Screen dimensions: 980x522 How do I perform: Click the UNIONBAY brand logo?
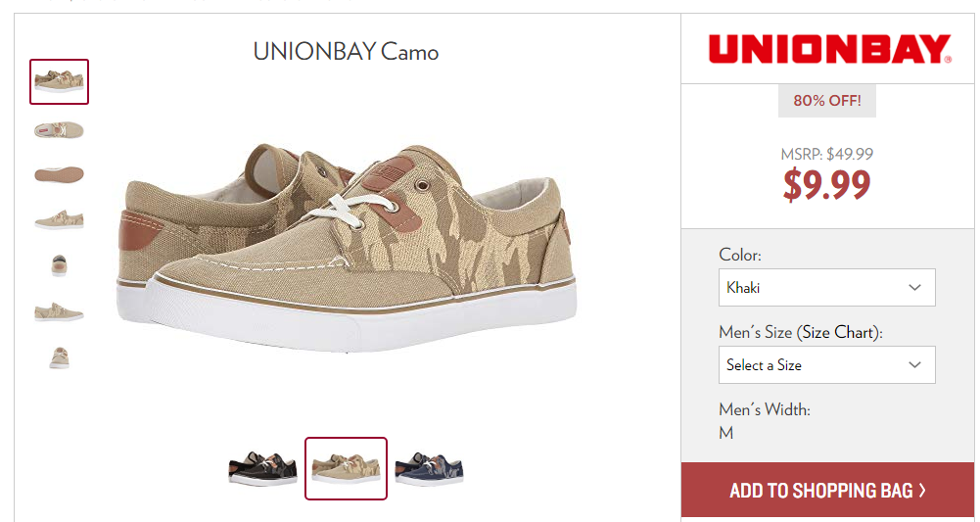click(830, 49)
